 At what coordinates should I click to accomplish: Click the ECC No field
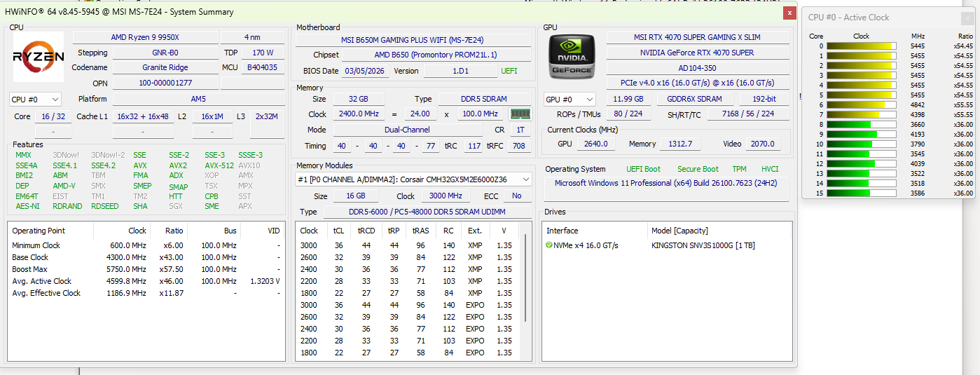click(x=517, y=196)
